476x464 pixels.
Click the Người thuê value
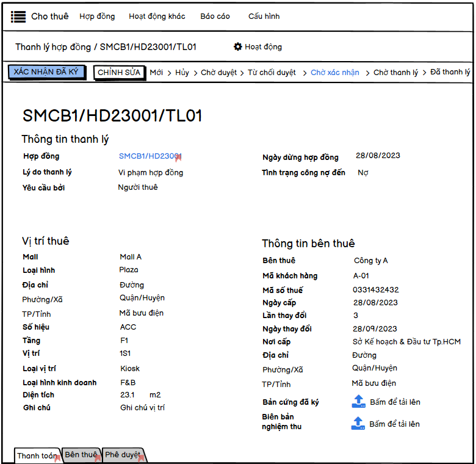tap(138, 187)
